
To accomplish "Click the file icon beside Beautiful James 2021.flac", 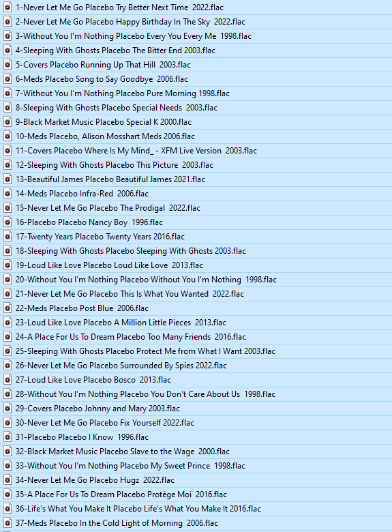I will (7, 179).
